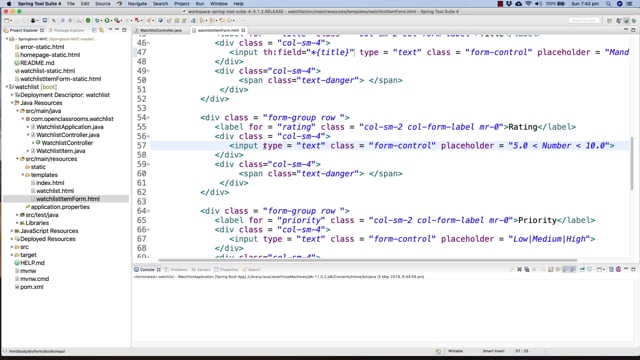640x360 pixels.
Task: Click the editor horizontal scrollbar
Action: [367, 260]
